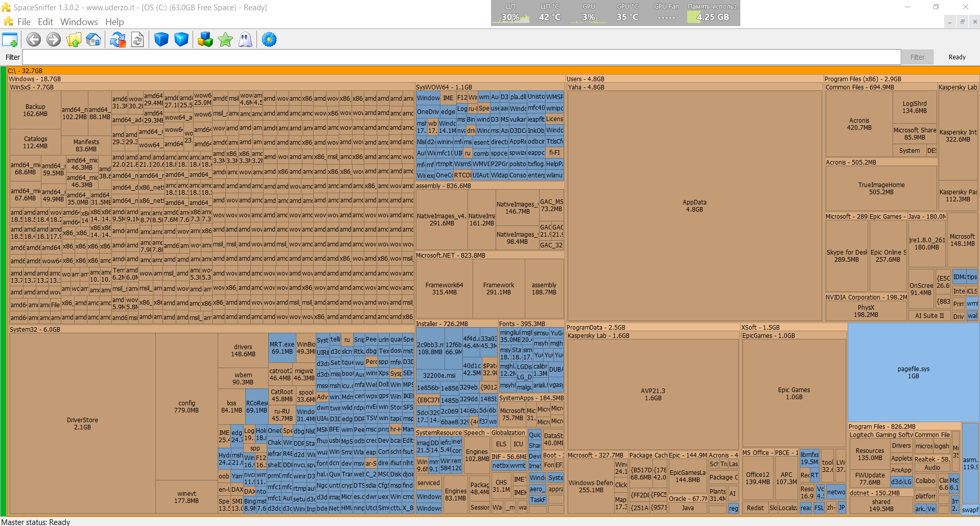Viewport: 980px width, 526px height.
Task: Select the Office12 139.4MB block
Action: [x=757, y=478]
